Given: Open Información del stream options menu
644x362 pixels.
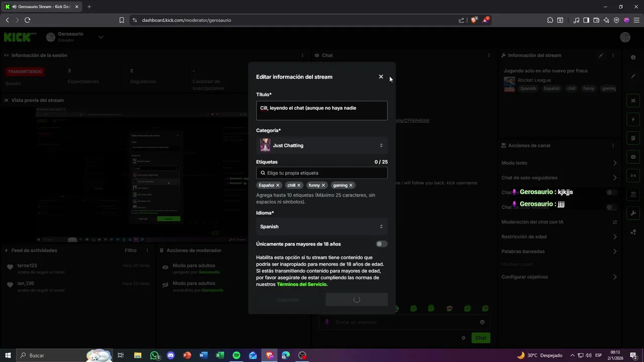Looking at the screenshot, I should click(x=613, y=55).
